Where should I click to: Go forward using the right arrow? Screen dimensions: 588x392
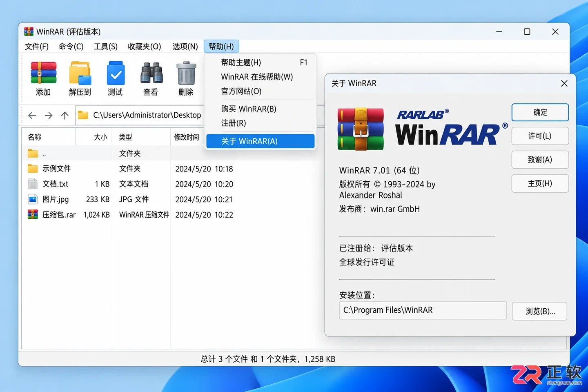pyautogui.click(x=49, y=116)
